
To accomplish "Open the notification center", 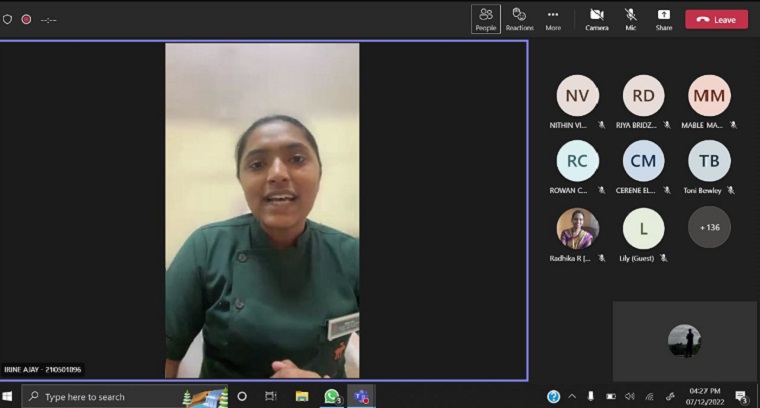I will [742, 397].
